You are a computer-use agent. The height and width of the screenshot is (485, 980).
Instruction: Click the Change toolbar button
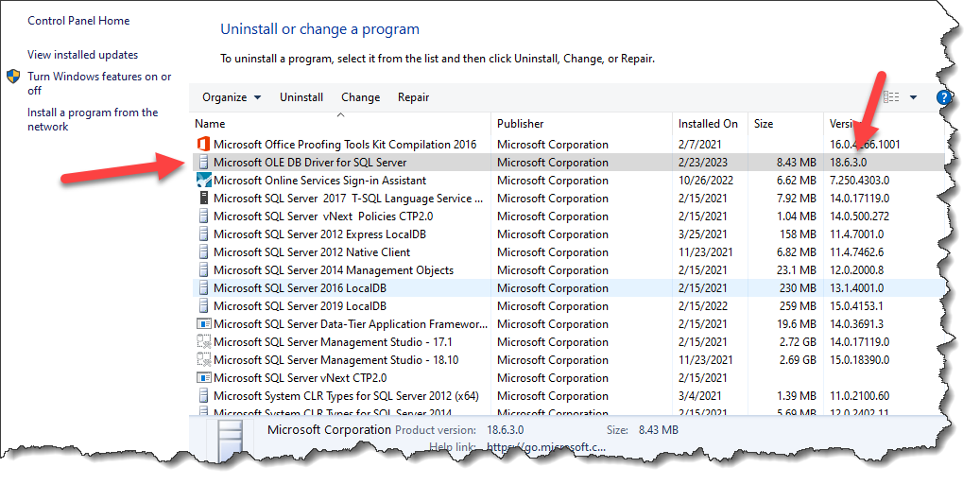360,97
